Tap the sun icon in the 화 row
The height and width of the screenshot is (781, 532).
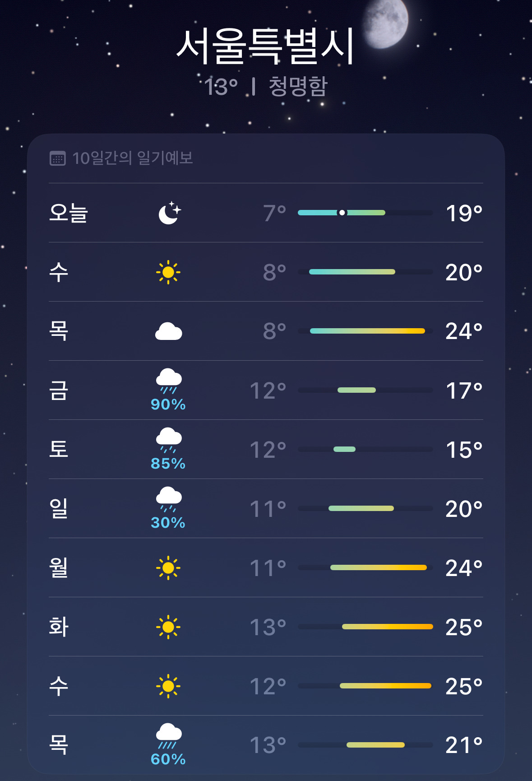168,627
